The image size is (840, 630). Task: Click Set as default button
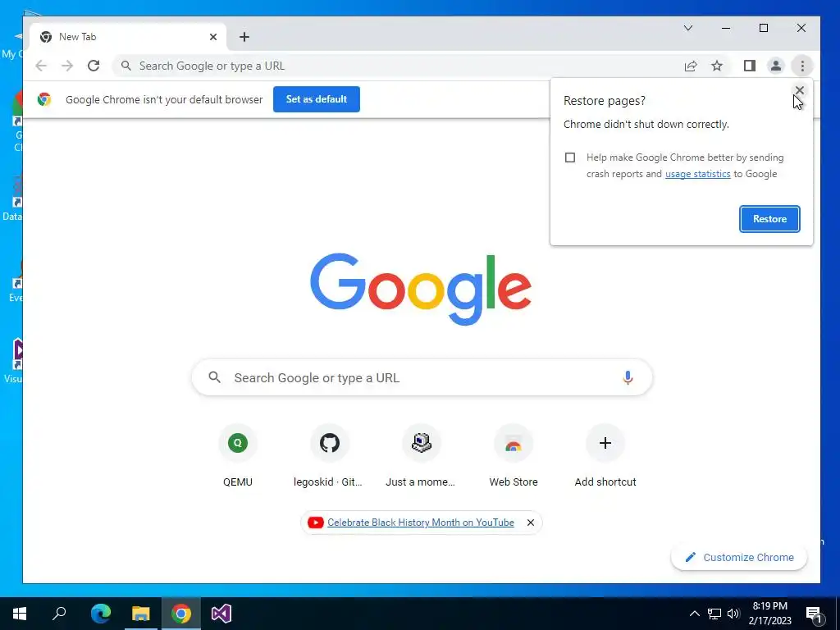coord(317,99)
